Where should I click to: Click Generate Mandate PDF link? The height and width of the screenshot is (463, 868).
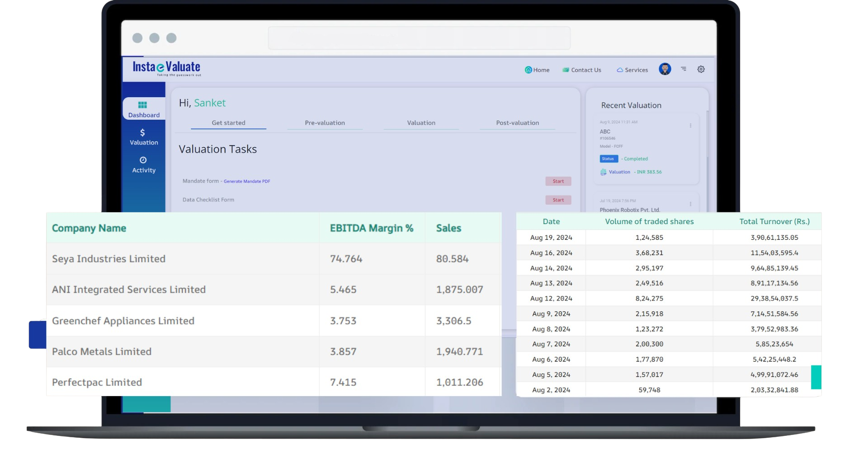point(247,182)
